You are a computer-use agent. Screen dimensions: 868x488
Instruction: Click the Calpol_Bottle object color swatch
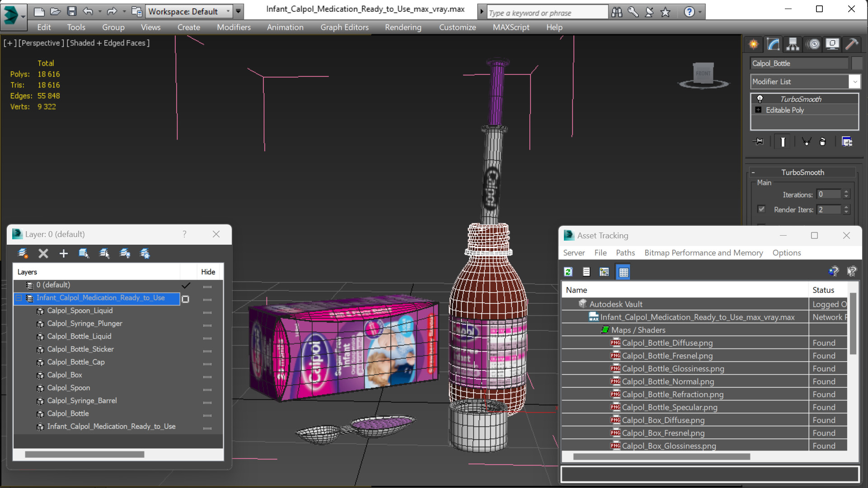click(857, 63)
